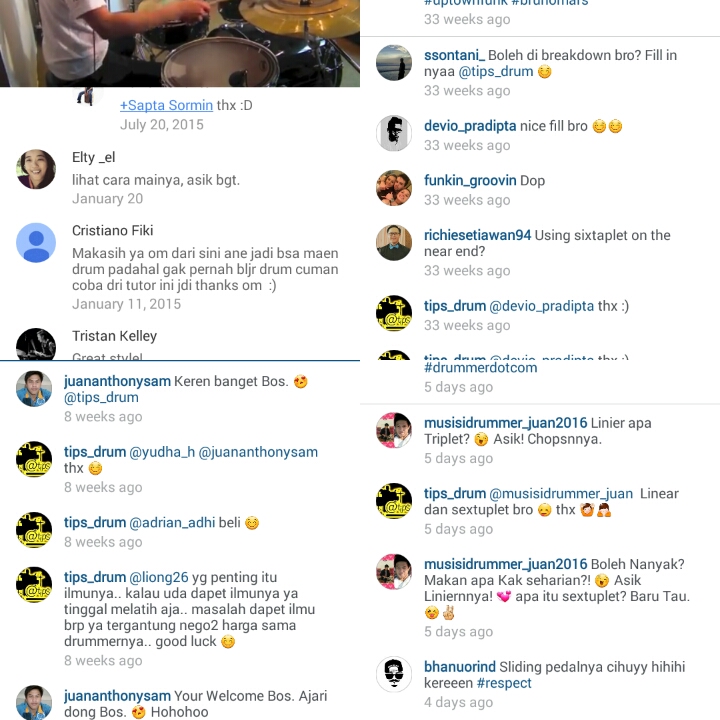Tap devio_pradipta's profile picture
Viewport: 720px width, 720px height.
pyautogui.click(x=394, y=133)
